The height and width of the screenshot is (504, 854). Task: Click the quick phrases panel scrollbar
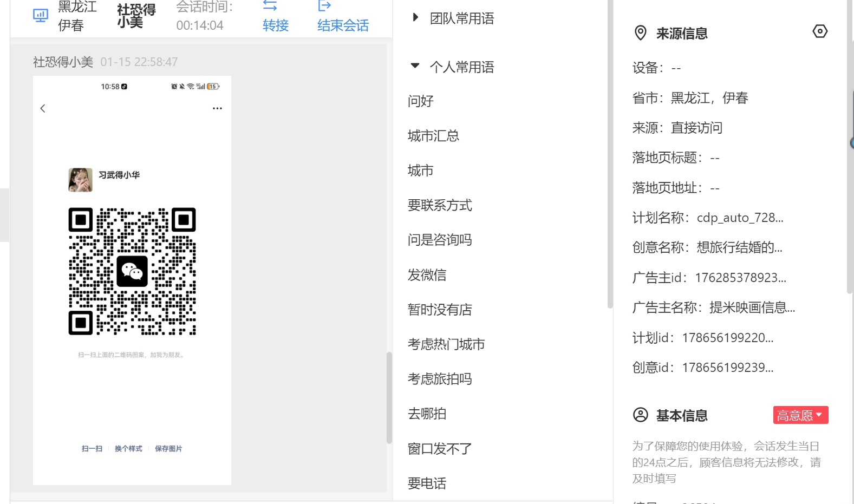610,154
